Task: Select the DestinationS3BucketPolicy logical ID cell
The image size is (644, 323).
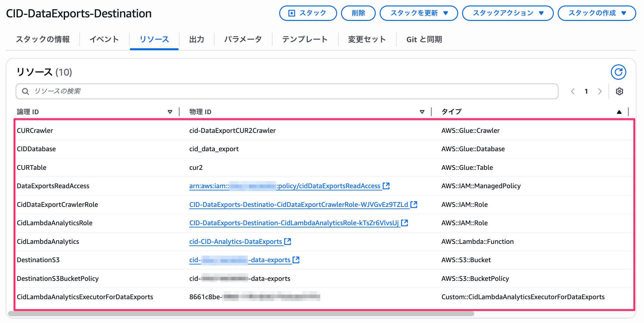Action: tap(58, 279)
